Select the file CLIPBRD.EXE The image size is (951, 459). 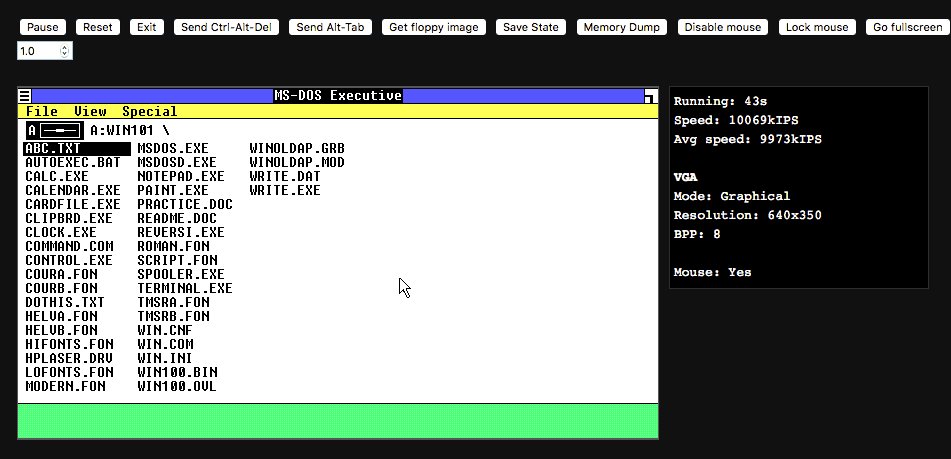[x=69, y=218]
